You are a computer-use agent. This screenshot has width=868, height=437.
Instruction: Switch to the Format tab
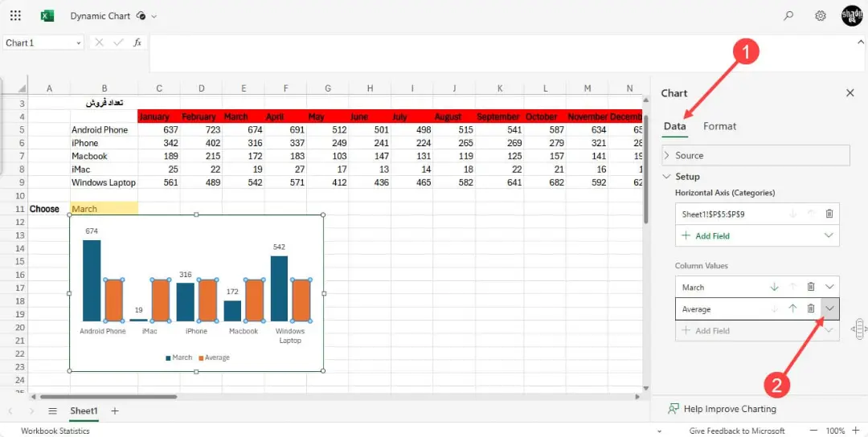pos(719,126)
